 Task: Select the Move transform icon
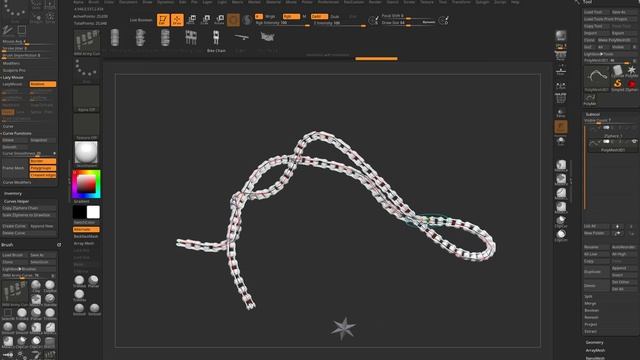pos(191,20)
